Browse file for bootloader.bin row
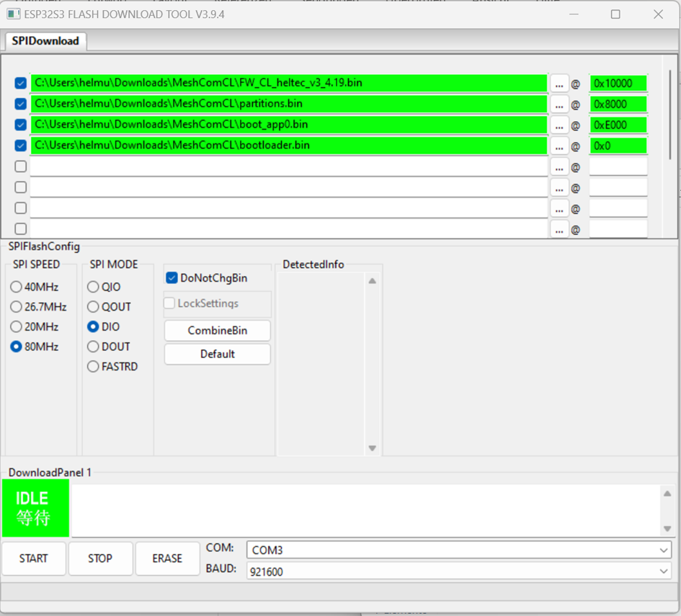The image size is (681, 616). (x=559, y=146)
